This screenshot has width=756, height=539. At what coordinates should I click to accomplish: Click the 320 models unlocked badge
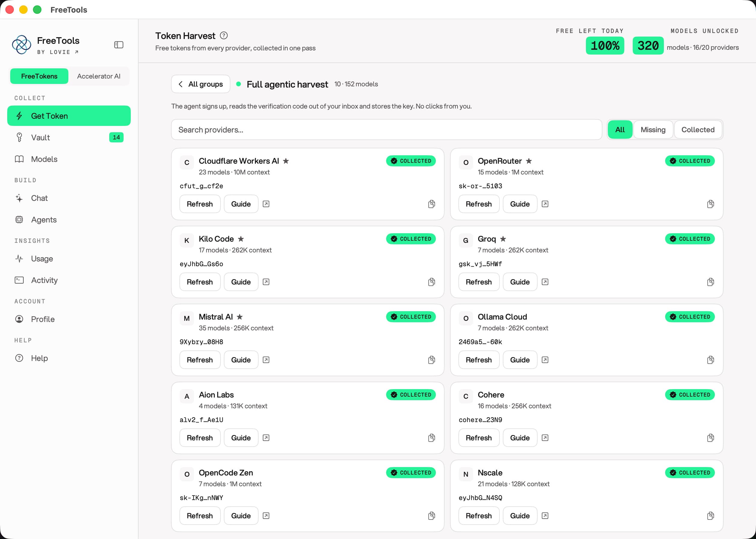coord(648,46)
